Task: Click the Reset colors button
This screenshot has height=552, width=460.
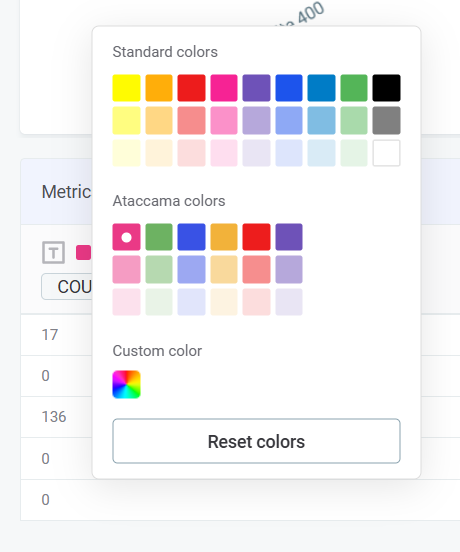Action: click(x=256, y=441)
